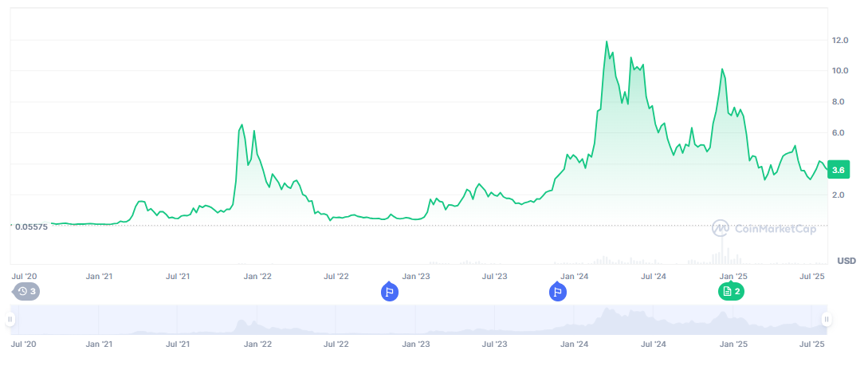
Task: Click the Jan '24 main chart axis label
Action: click(575, 276)
